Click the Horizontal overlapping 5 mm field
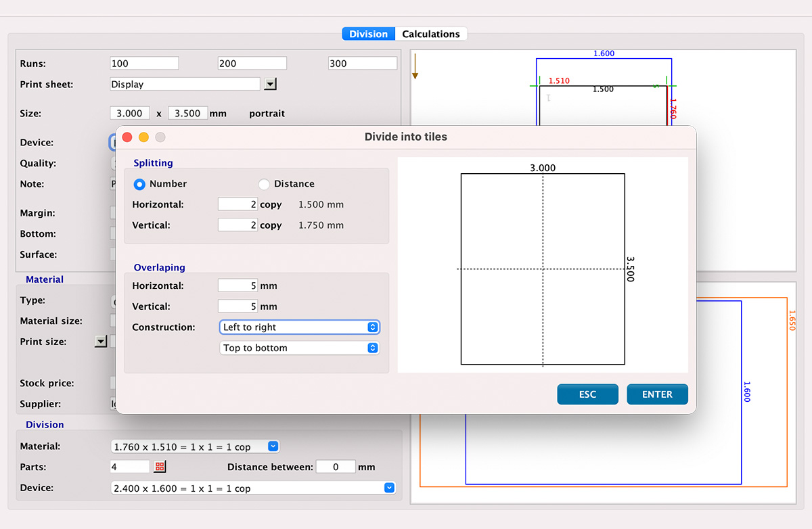812x529 pixels. 238,285
